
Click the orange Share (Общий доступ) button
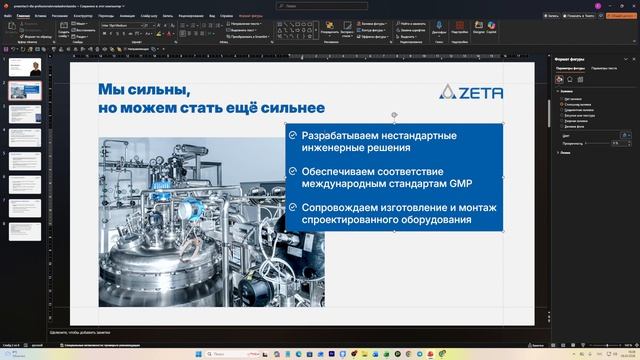click(621, 16)
